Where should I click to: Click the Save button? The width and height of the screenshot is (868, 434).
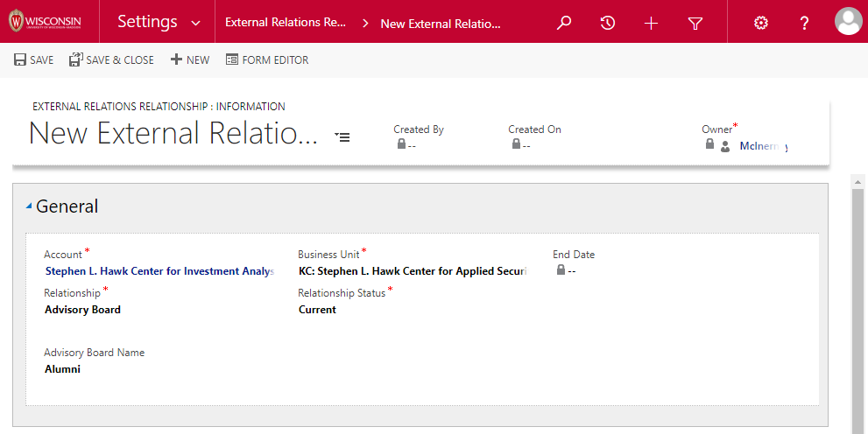coord(34,60)
